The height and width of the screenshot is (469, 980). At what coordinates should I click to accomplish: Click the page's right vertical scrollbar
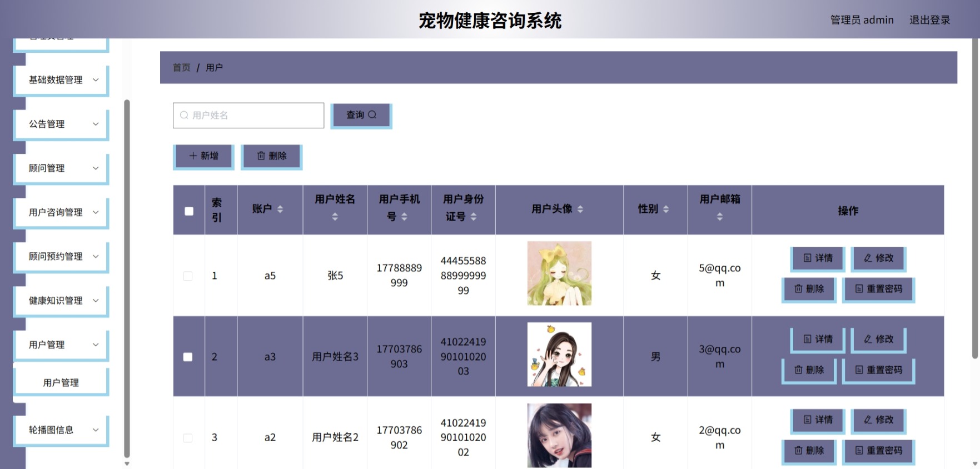(975, 197)
